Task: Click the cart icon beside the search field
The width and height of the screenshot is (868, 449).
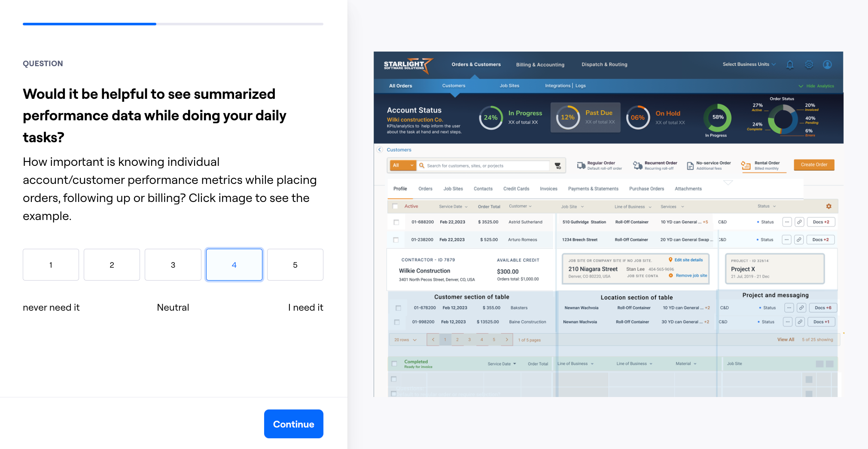Action: (558, 166)
